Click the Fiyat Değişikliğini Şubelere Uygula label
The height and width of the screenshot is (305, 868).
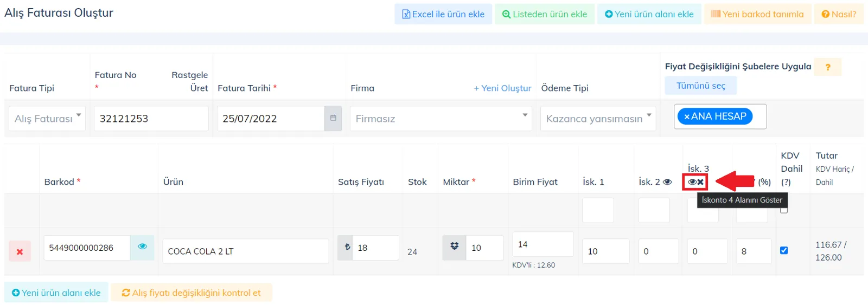point(738,66)
